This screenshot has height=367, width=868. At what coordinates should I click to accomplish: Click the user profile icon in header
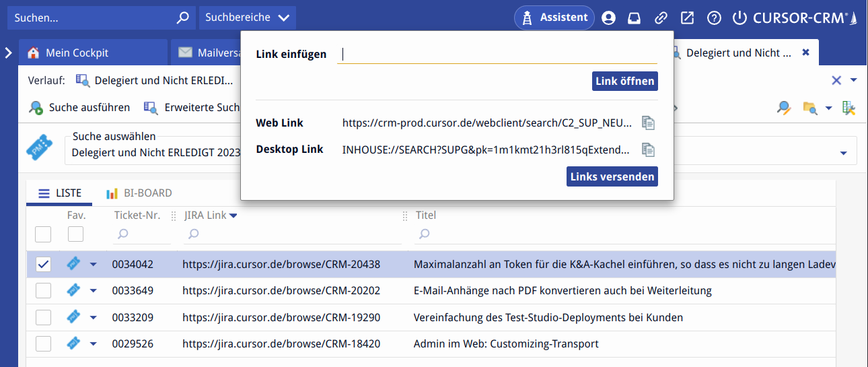(x=609, y=18)
